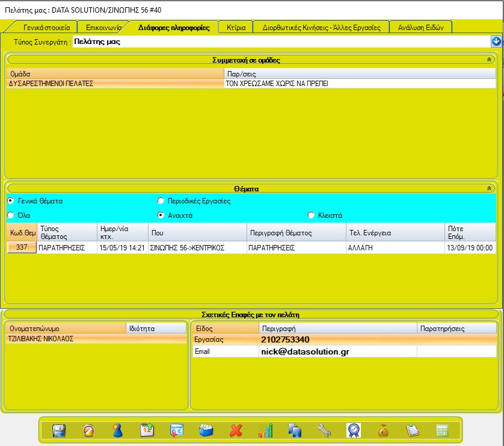Click the Ονοματεπώνυμο column header
This screenshot has height=446, width=504.
[x=65, y=329]
